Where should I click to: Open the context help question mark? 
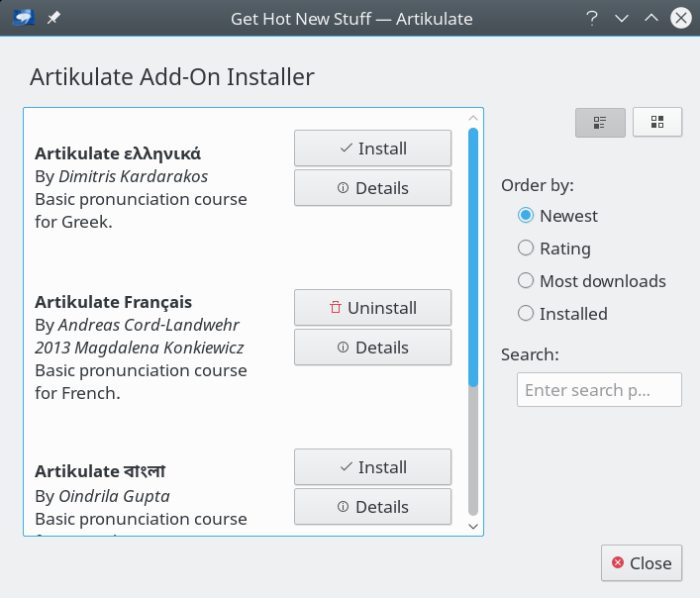tap(592, 18)
